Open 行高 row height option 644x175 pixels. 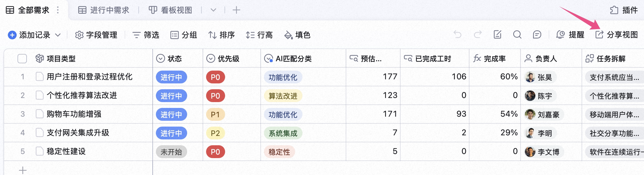pyautogui.click(x=259, y=35)
